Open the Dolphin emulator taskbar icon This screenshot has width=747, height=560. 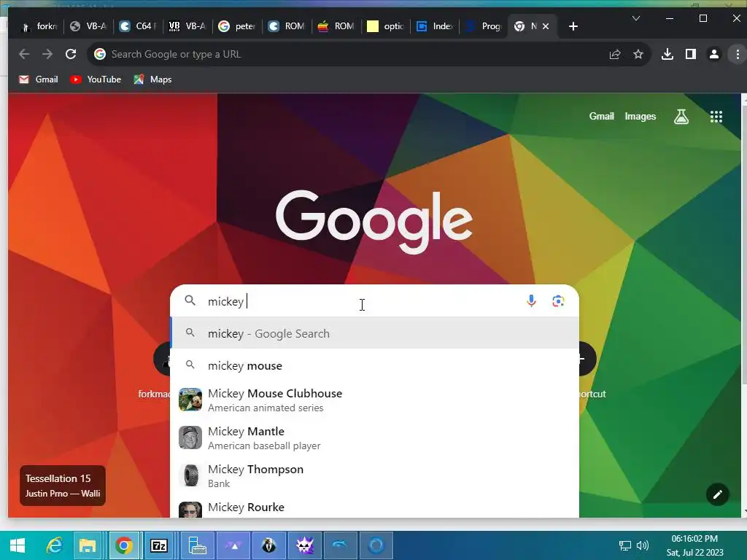pyautogui.click(x=340, y=545)
